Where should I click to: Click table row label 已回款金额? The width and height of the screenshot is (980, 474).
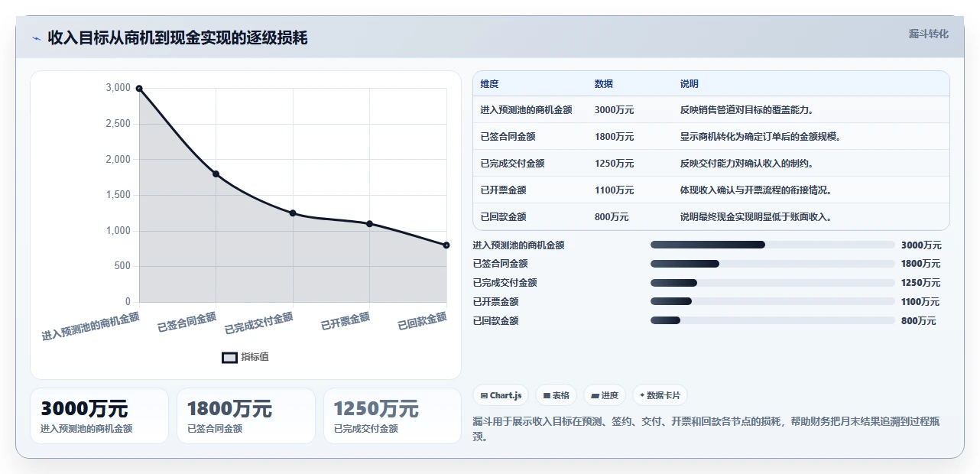pyautogui.click(x=503, y=217)
